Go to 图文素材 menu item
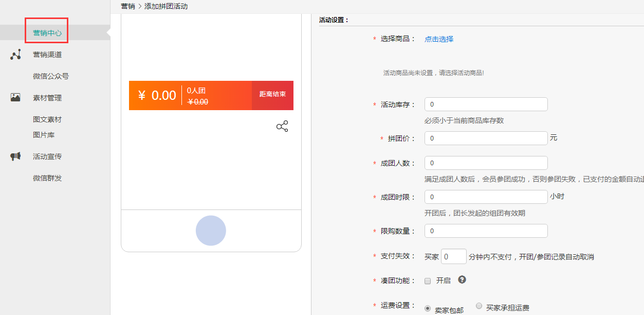The image size is (644, 315). click(47, 119)
